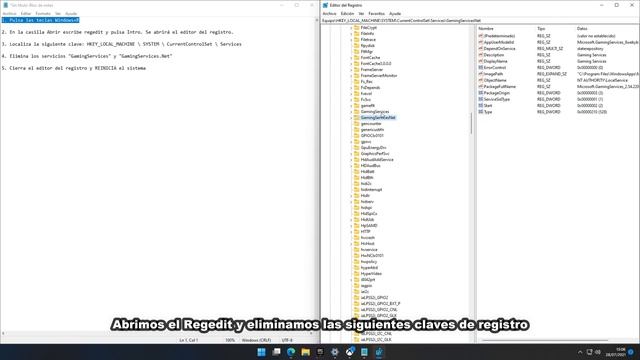Click Notepad line 'Localiza la siguiente clave'

(121, 44)
